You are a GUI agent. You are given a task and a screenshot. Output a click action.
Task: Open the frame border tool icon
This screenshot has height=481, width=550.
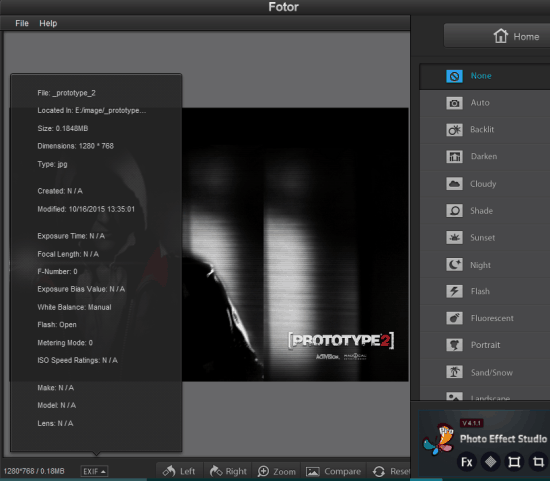(x=514, y=462)
